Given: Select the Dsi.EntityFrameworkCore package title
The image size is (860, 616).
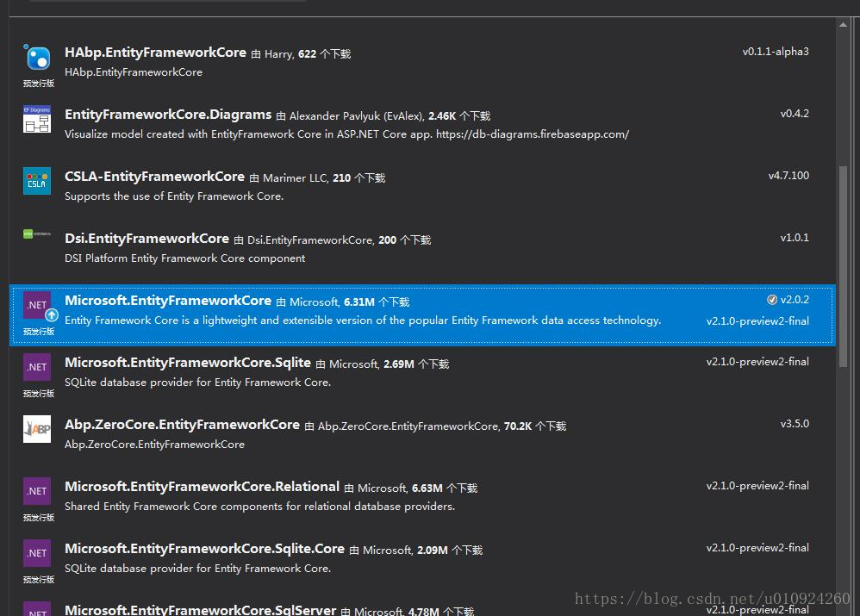Looking at the screenshot, I should coord(146,238).
